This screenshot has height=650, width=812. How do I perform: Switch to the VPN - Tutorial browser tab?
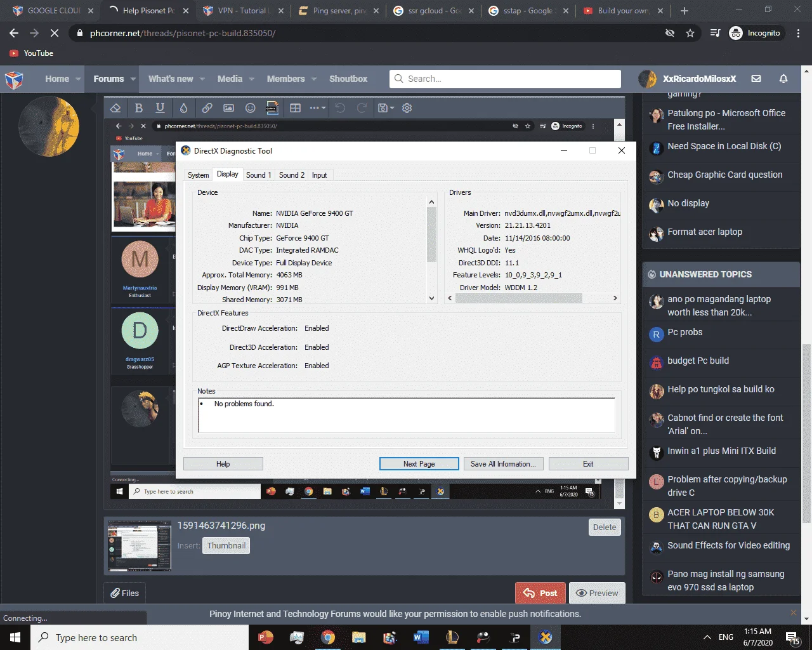point(243,11)
